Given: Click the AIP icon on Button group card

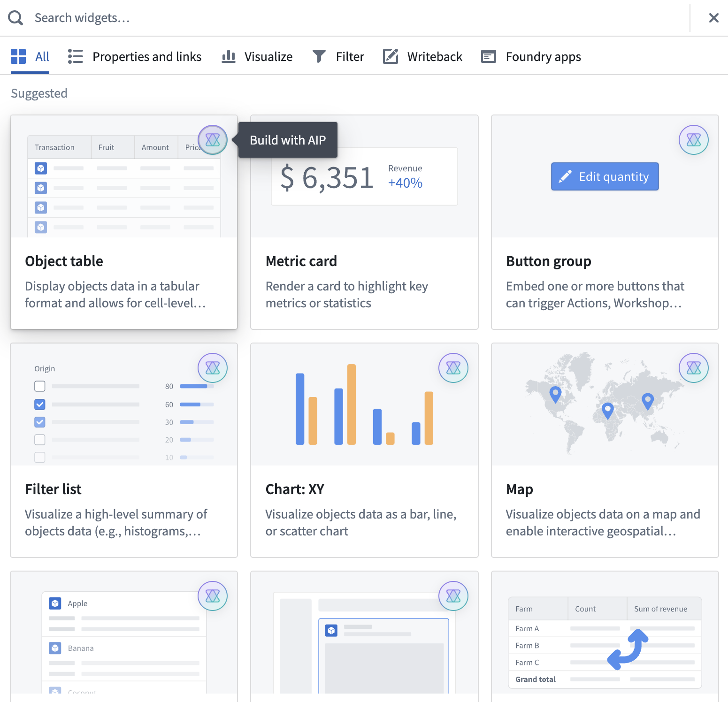Looking at the screenshot, I should [694, 140].
